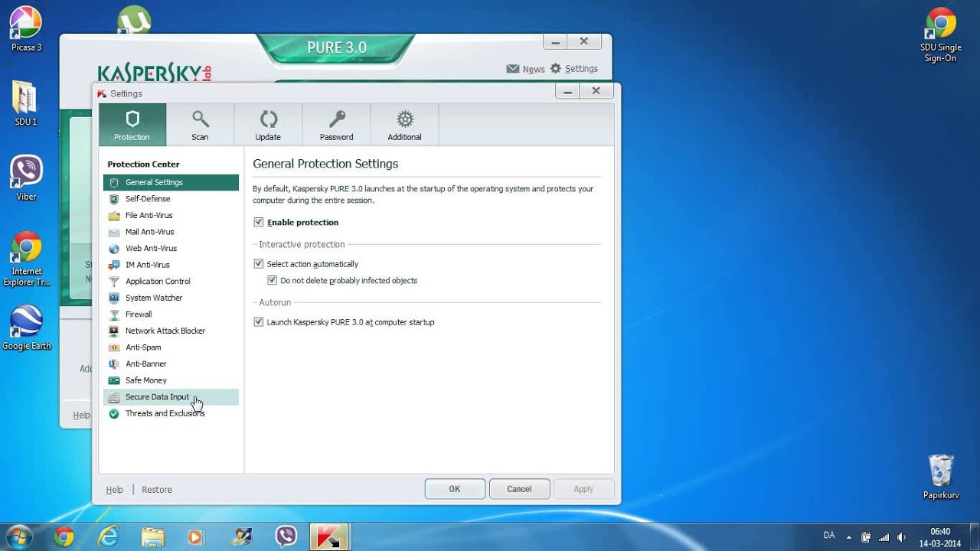This screenshot has height=551, width=980.
Task: Open Picasa 3 desktop shortcut
Action: click(26, 29)
